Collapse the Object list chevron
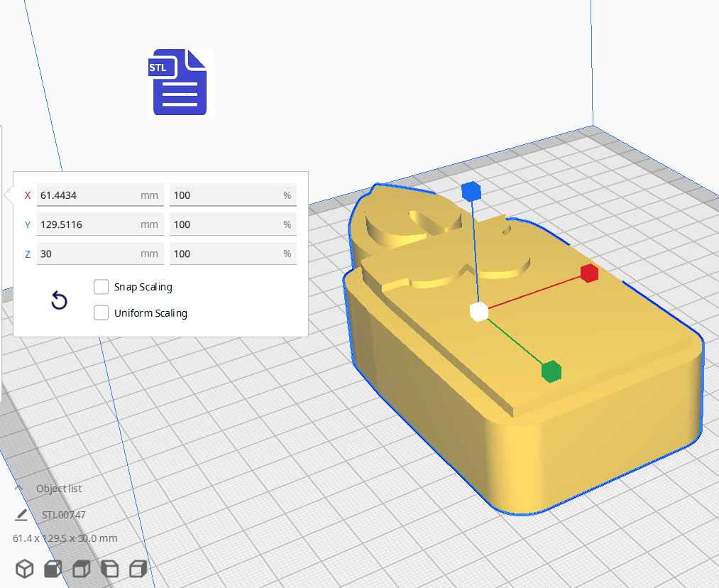719x588 pixels. coord(19,489)
